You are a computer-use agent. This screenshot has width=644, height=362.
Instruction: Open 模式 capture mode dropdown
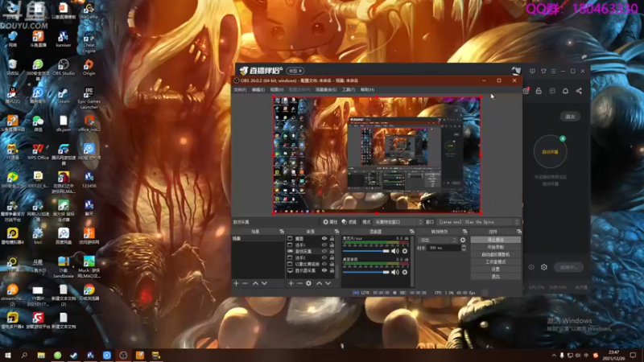click(398, 222)
